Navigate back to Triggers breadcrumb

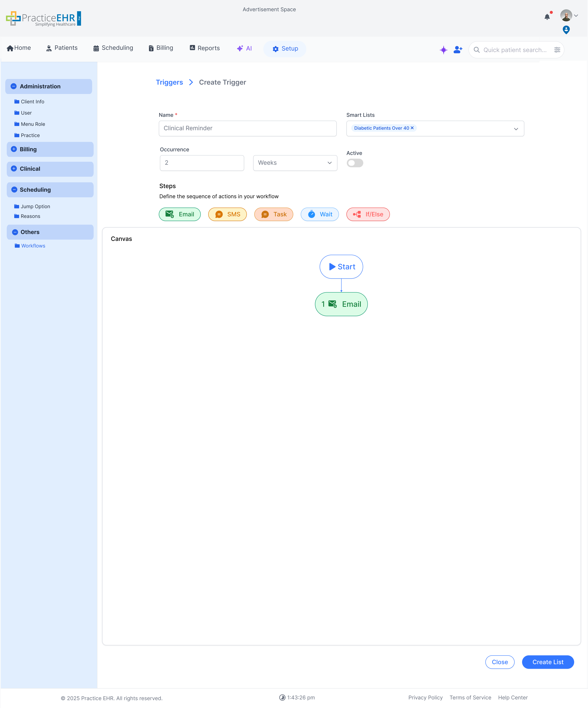point(169,82)
